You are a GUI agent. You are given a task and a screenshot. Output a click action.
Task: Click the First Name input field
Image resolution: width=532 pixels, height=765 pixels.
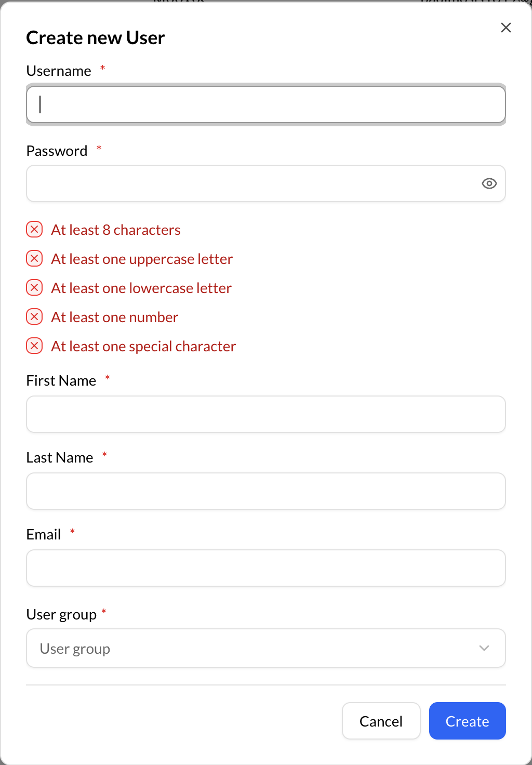(x=266, y=414)
